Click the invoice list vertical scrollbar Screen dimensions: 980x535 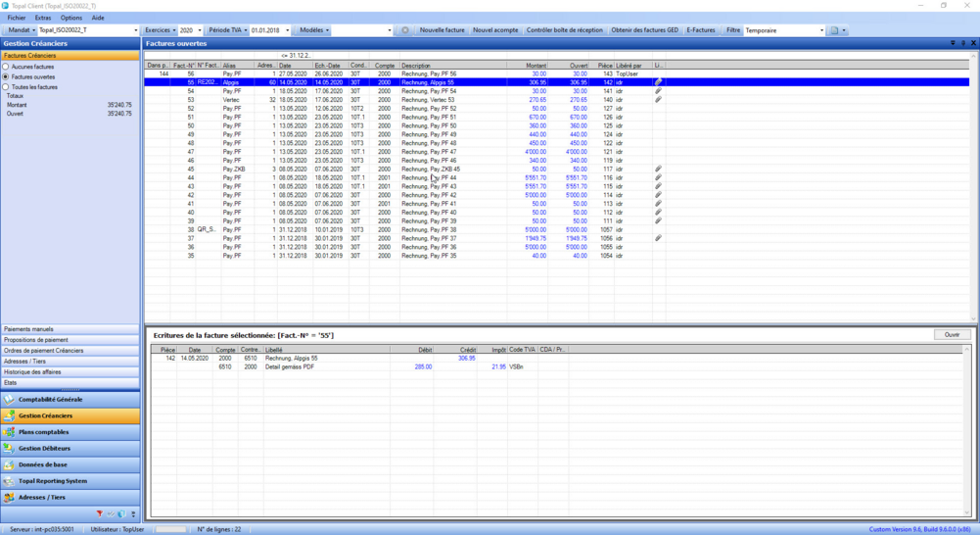pyautogui.click(x=973, y=186)
